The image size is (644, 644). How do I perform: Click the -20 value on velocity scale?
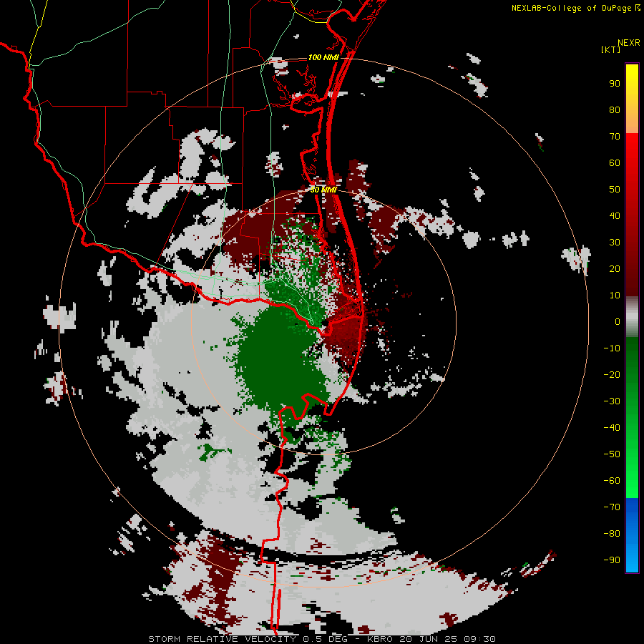click(x=612, y=374)
